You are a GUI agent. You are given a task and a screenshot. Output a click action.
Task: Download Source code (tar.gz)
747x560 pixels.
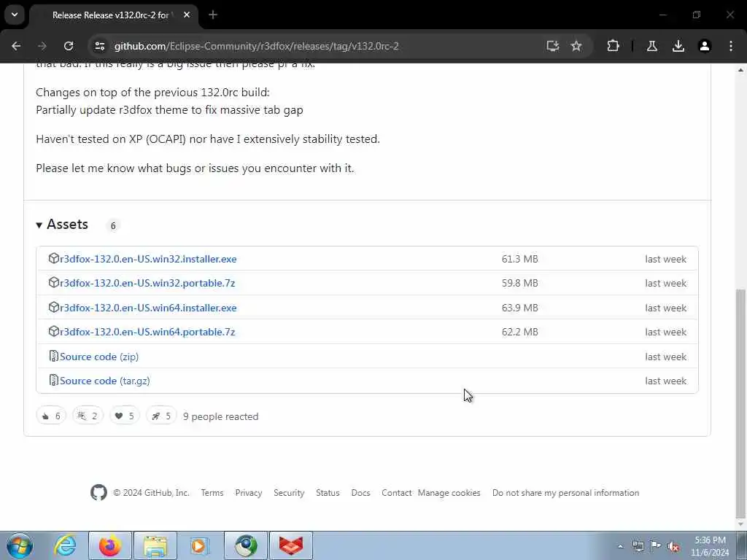pos(105,381)
